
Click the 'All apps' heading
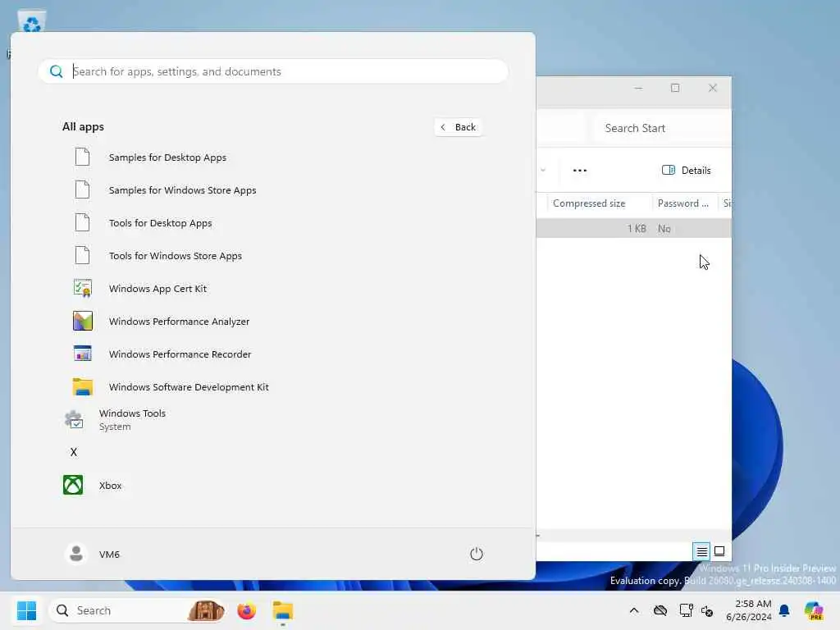83,126
